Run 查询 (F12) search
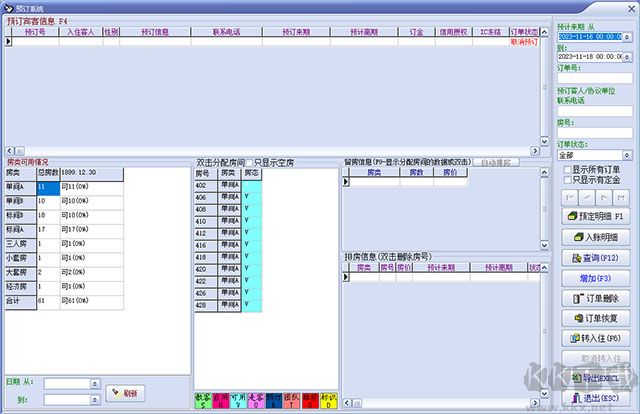 [x=597, y=257]
